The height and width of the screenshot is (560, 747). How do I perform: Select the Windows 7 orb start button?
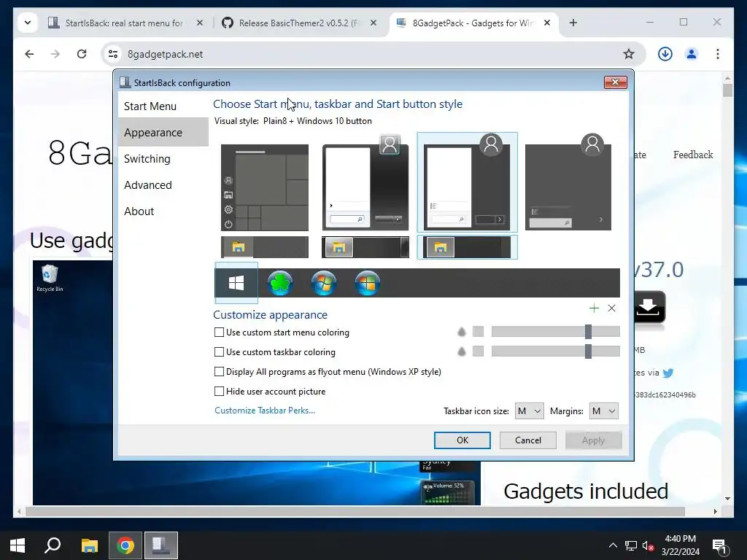coord(324,283)
